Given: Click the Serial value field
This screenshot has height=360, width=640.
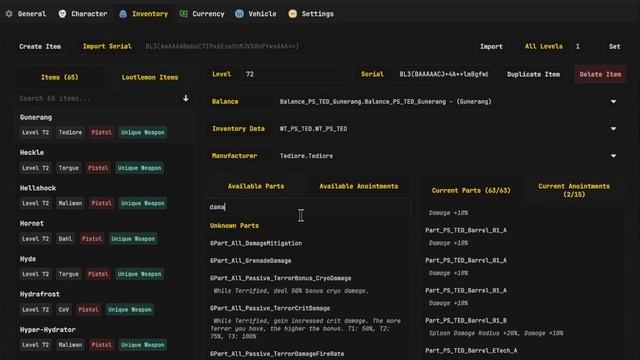Looking at the screenshot, I should (443, 74).
